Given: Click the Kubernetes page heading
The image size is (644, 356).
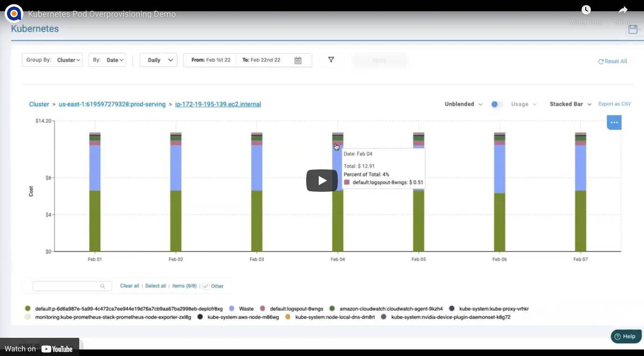Looking at the screenshot, I should tap(35, 29).
